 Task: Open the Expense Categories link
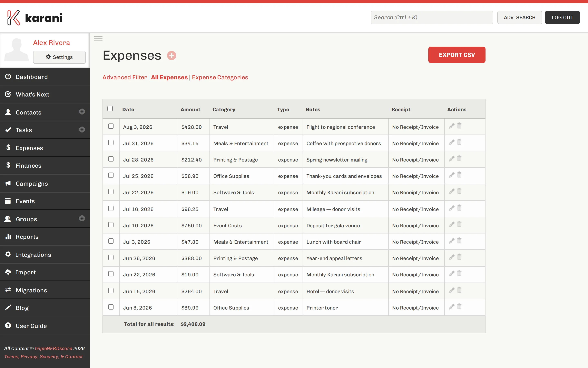pos(220,77)
